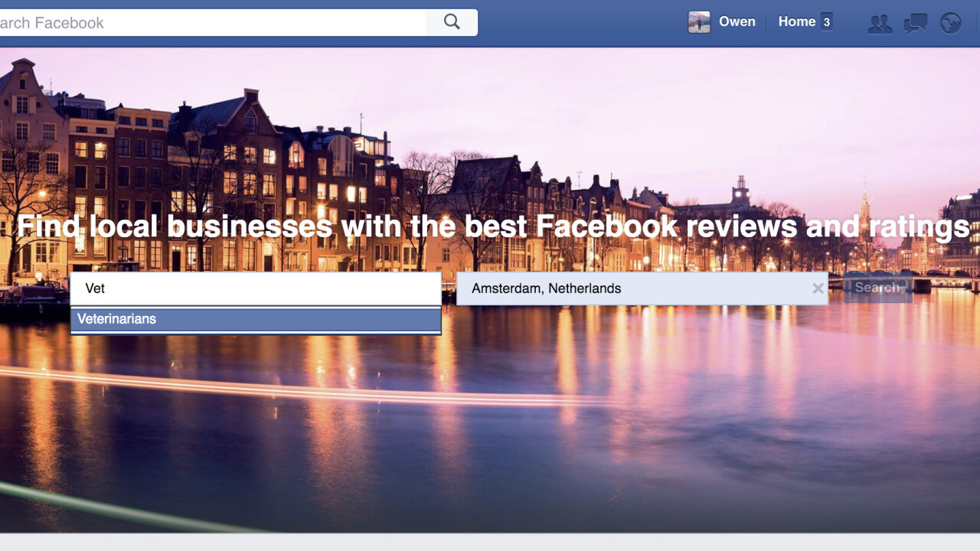Image resolution: width=980 pixels, height=551 pixels.
Task: Open Owen's profile picture thumbnail
Action: 699,22
